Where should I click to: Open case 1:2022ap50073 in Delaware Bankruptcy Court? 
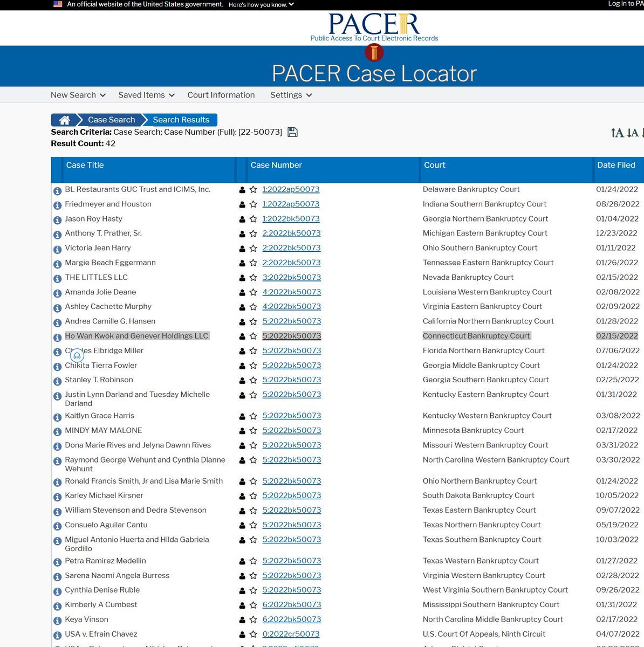point(291,189)
